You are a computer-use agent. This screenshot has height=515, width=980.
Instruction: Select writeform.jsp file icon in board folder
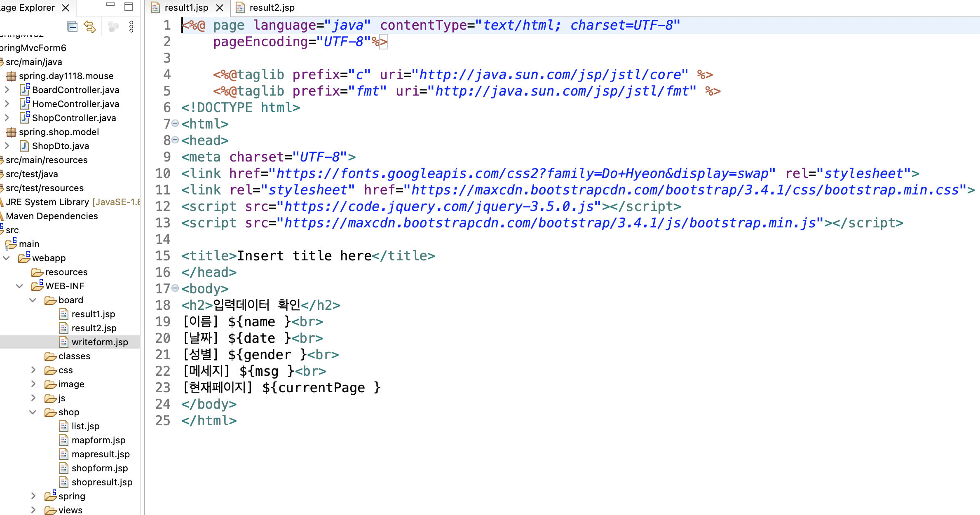coord(64,342)
